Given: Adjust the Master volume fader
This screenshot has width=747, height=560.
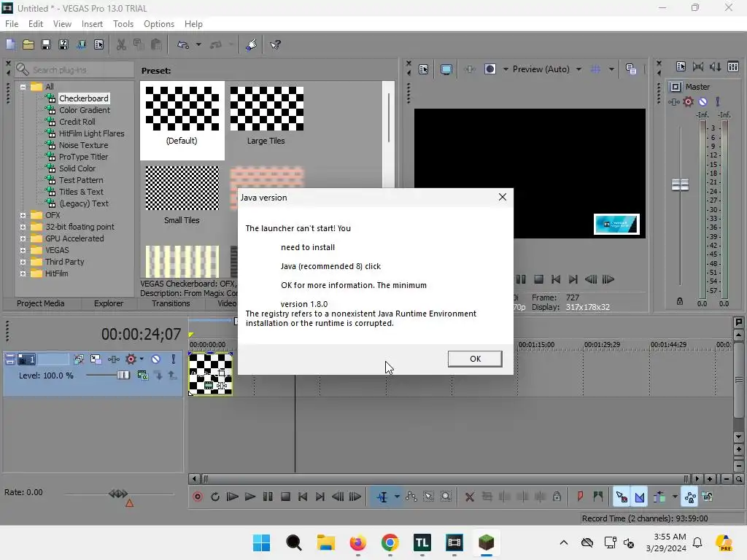Looking at the screenshot, I should coord(680,184).
